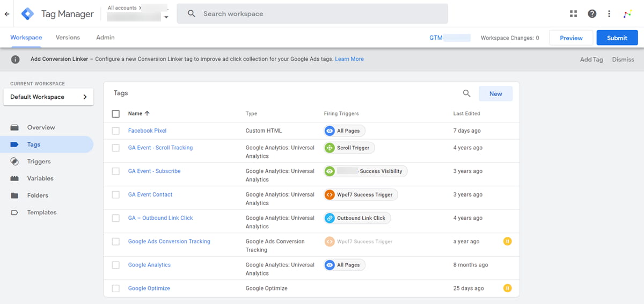Click the Variables sidebar icon
Screen dimensions: 644x304
coord(15,179)
